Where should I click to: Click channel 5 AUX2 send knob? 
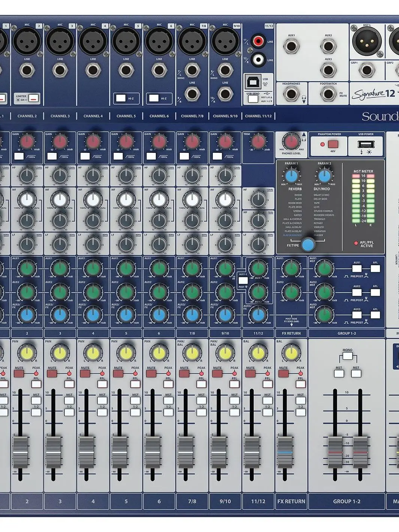126,291
